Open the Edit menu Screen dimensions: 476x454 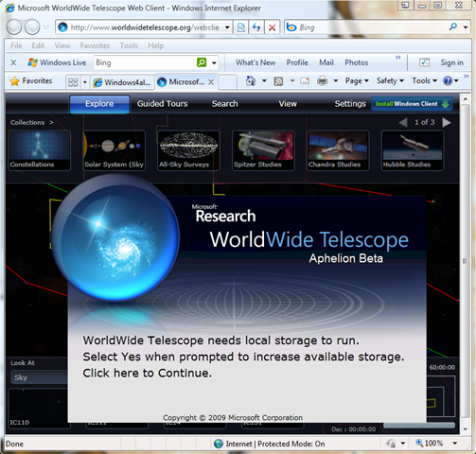coord(38,45)
